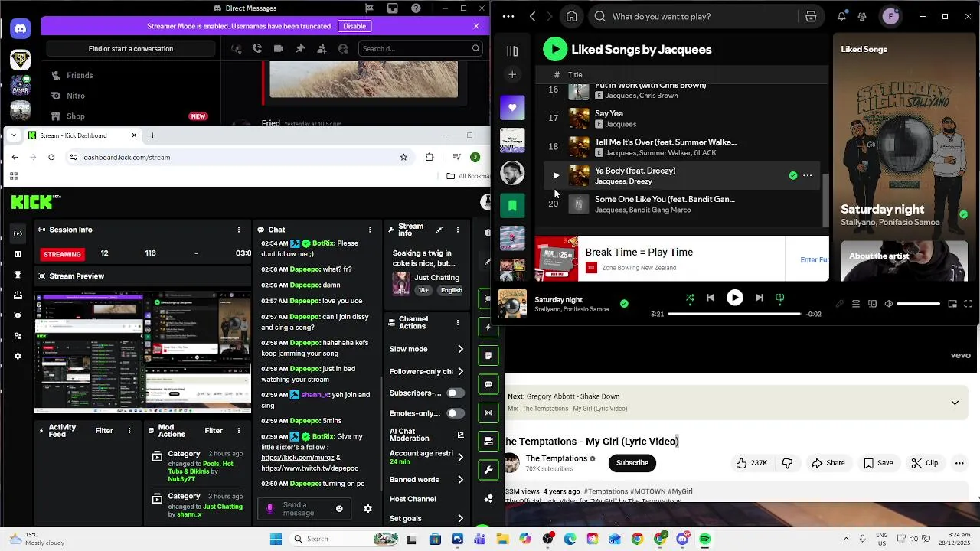
Task: Start a voice call in Discord
Action: click(x=257, y=49)
